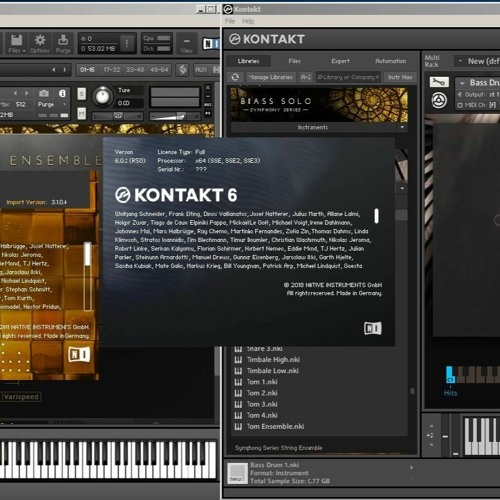Open the Files disk icon in left Kontakt window

point(16,41)
